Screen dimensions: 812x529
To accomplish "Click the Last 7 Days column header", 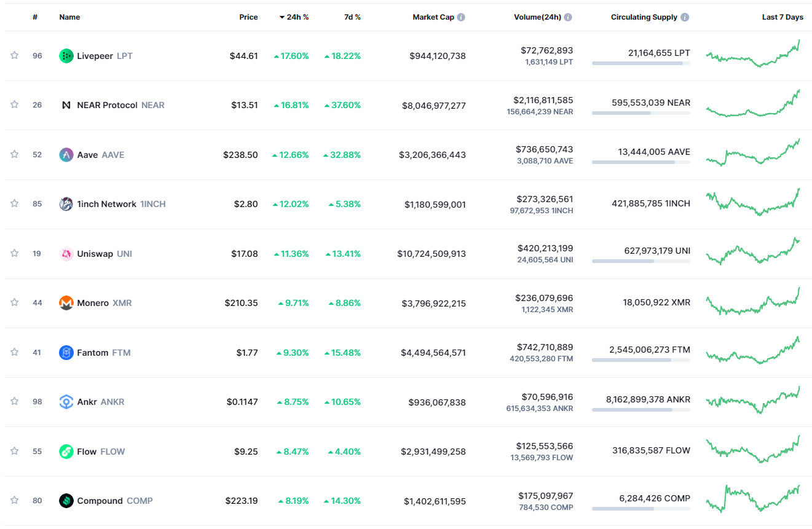I will point(782,17).
